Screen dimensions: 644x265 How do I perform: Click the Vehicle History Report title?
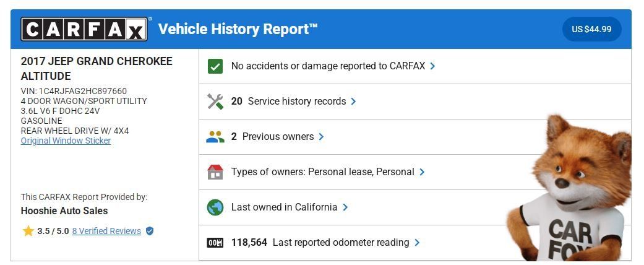pos(238,29)
